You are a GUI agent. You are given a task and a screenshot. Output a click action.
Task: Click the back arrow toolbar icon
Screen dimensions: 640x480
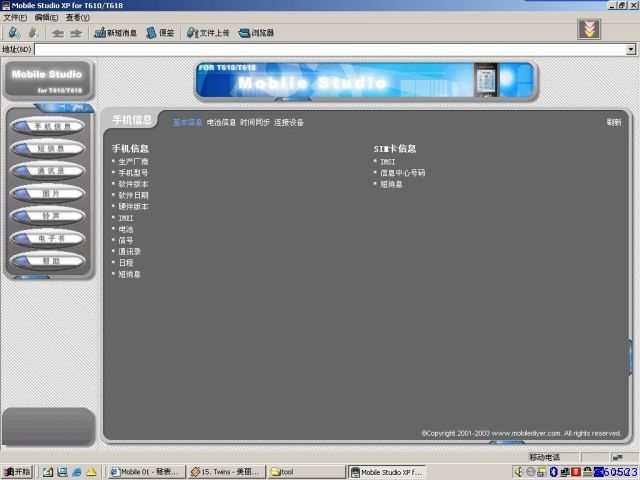click(x=58, y=33)
